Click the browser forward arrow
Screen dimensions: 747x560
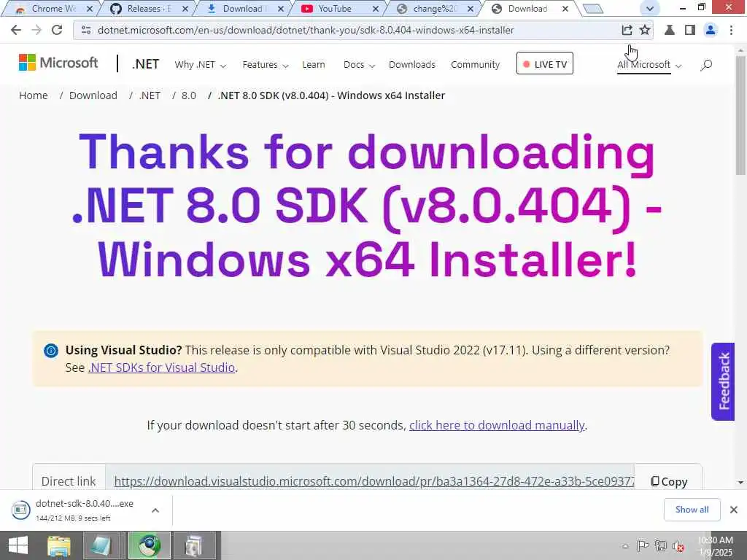pos(36,30)
